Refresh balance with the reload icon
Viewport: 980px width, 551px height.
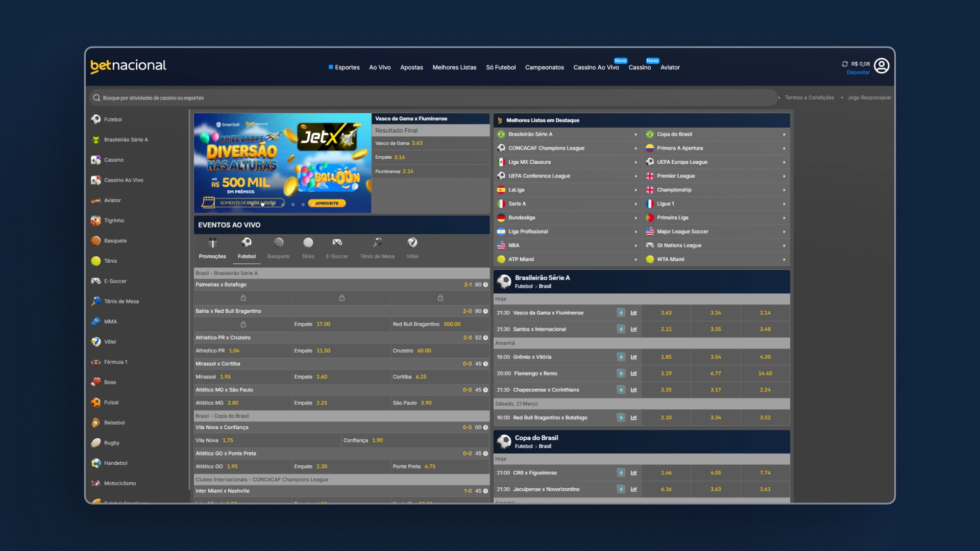[x=845, y=64]
